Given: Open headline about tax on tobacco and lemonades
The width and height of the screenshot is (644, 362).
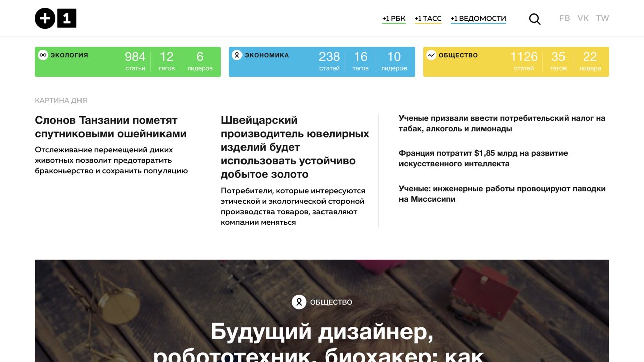Looking at the screenshot, I should [502, 123].
